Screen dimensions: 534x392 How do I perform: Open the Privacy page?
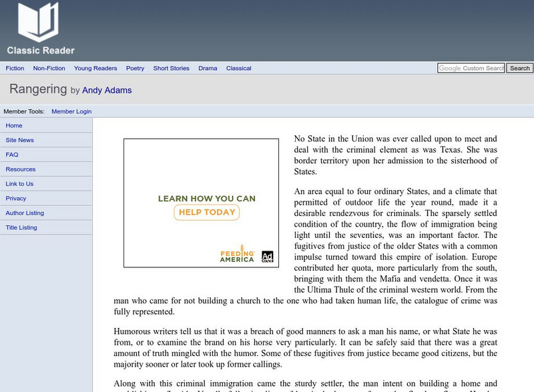tap(15, 199)
